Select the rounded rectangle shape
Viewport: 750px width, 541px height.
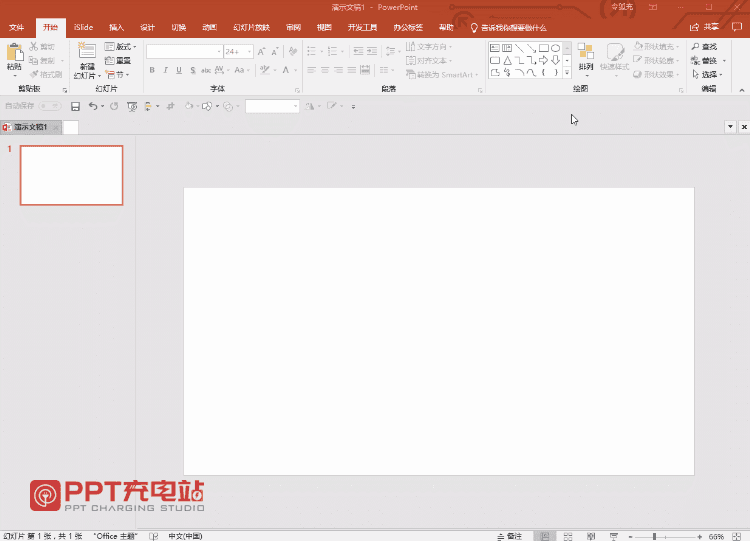(x=495, y=60)
